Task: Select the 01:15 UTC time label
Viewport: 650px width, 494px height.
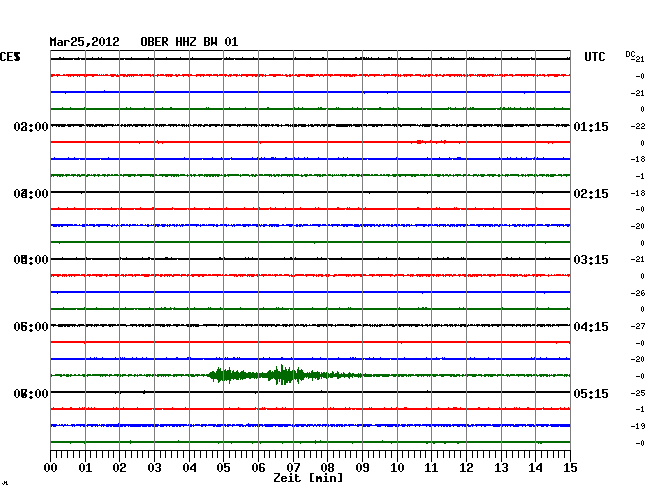Action: 591,127
